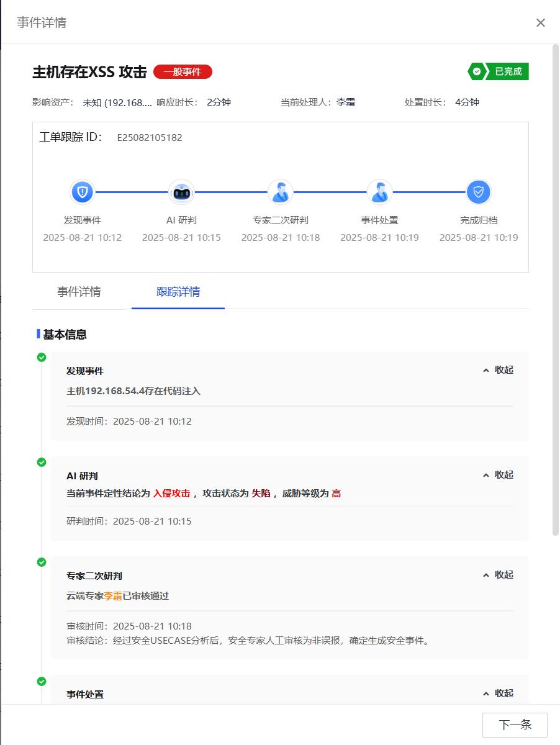Click current handler 李霜 in header row
The image size is (560, 745).
346,102
